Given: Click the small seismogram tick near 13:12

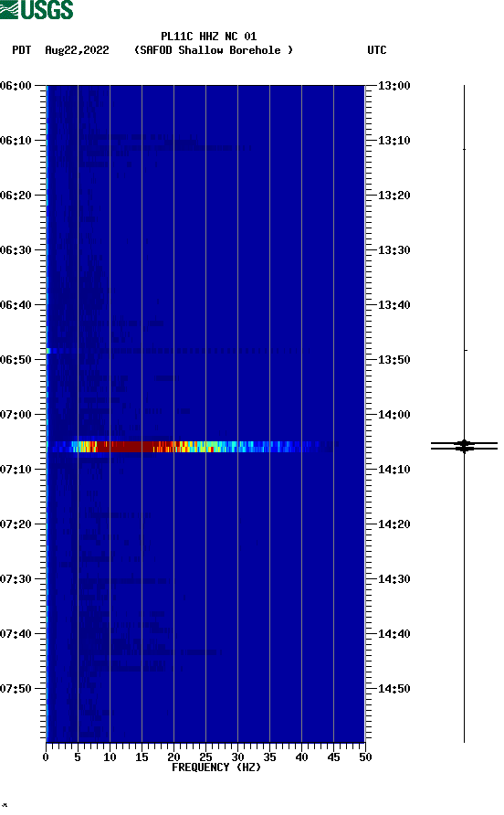Looking at the screenshot, I should (x=464, y=149).
